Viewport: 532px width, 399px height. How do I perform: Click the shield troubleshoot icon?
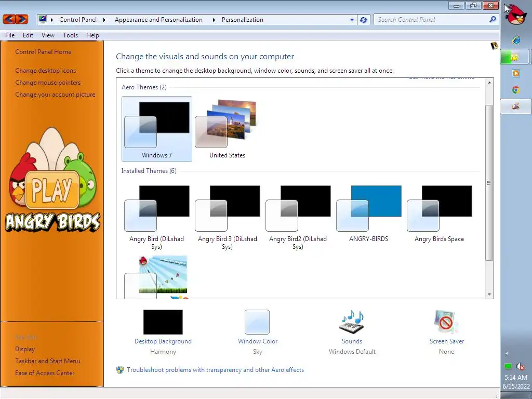(120, 370)
